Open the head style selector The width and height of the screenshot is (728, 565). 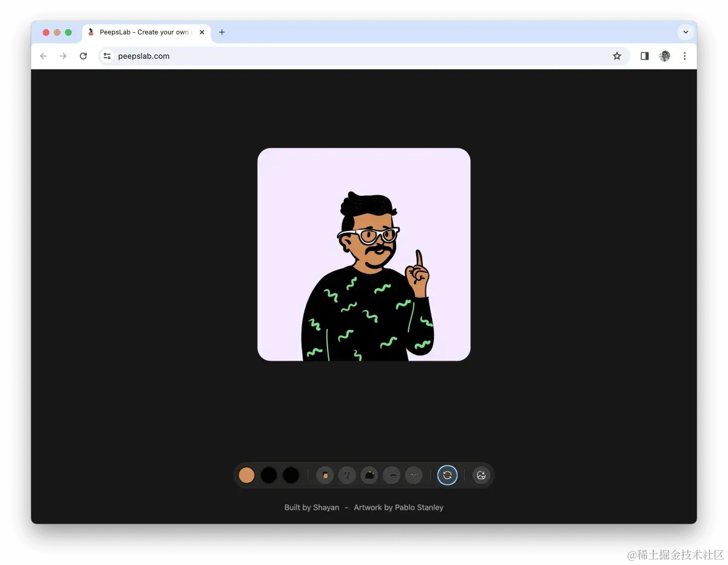pyautogui.click(x=325, y=475)
